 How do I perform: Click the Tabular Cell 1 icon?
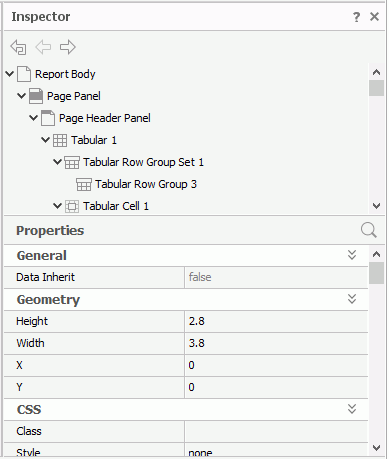[72, 206]
